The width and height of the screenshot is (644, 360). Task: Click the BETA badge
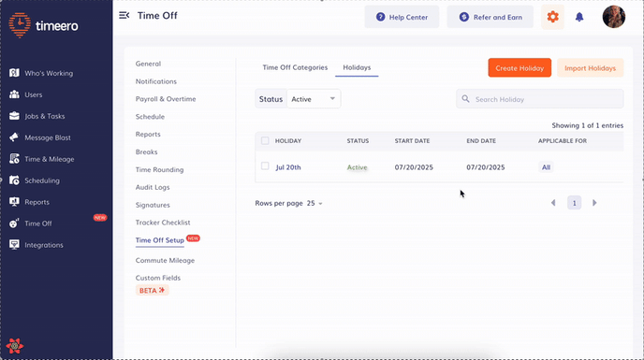pos(152,290)
